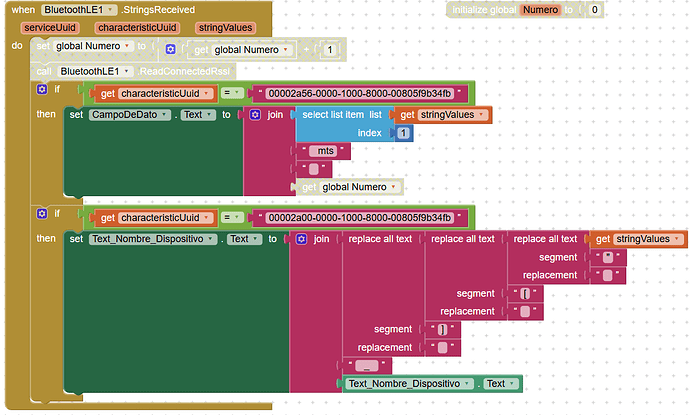
Task: Click the gear on the Text_Nombre_Dispositivo join block
Action: click(302, 239)
